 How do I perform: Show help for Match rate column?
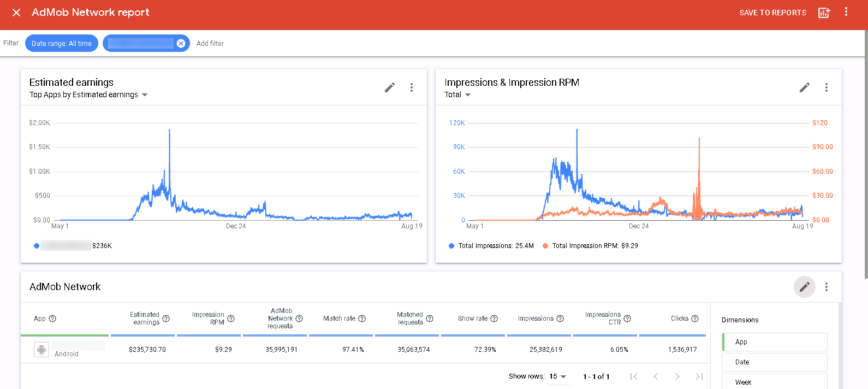(362, 319)
